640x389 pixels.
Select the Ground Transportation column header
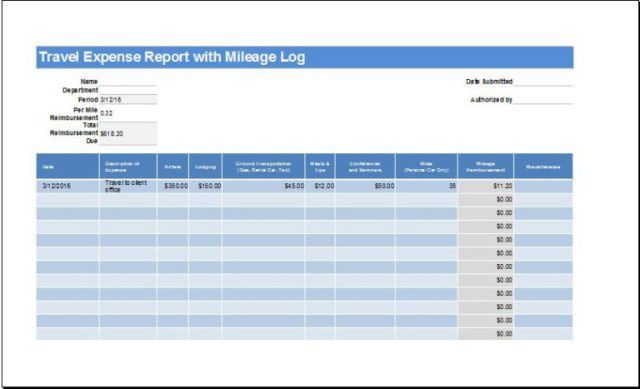(x=264, y=166)
